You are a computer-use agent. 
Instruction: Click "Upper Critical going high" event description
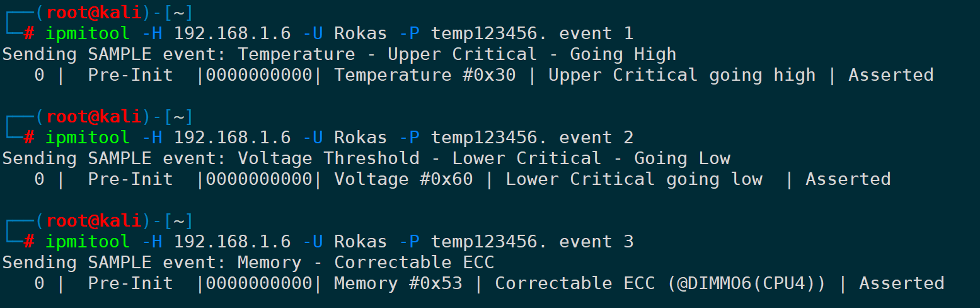(682, 75)
